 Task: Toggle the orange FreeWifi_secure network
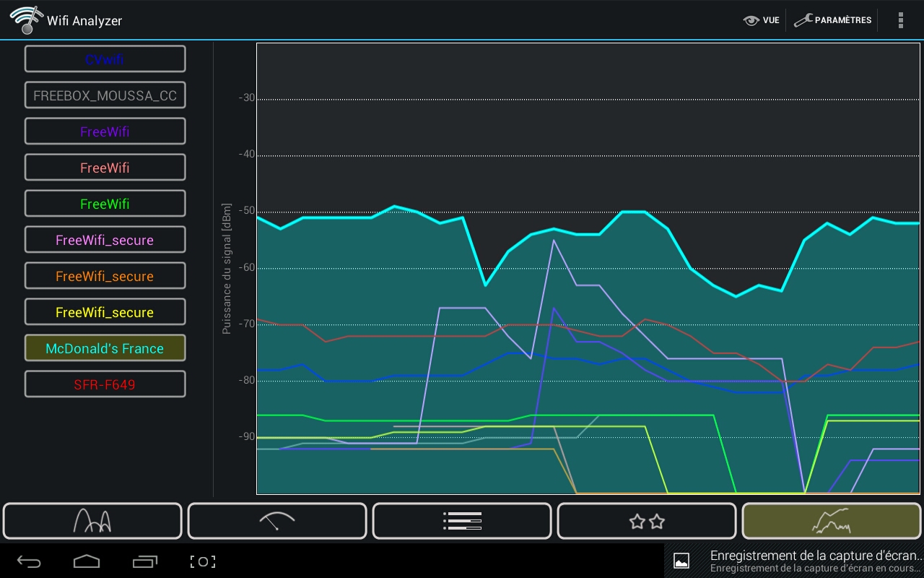click(105, 276)
